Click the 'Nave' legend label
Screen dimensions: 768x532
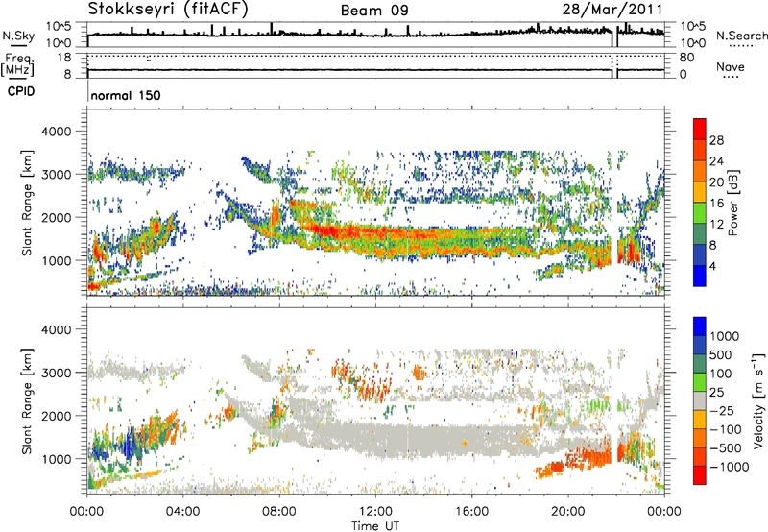730,67
